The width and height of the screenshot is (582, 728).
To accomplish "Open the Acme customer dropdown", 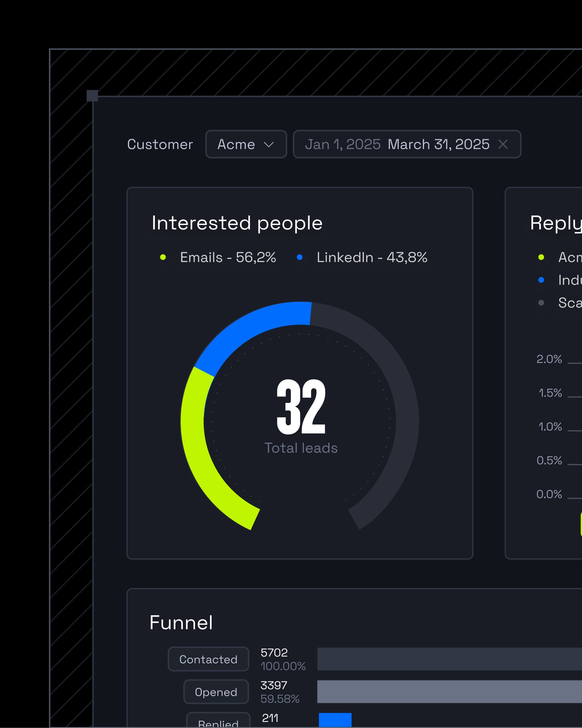I will (246, 144).
